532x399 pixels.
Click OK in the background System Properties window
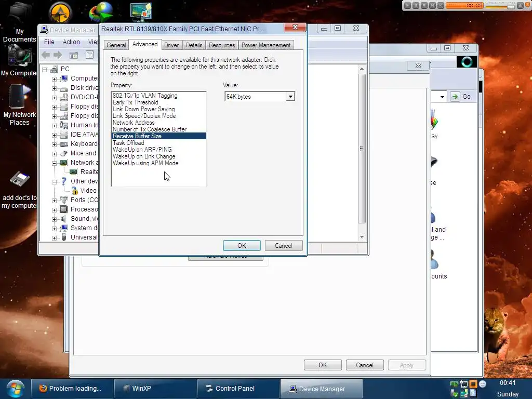coord(323,365)
